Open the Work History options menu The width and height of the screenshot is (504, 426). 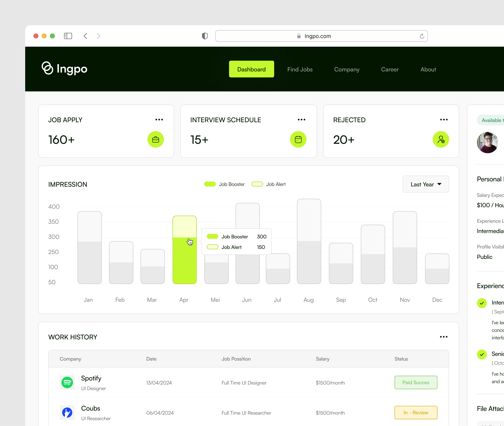(444, 337)
